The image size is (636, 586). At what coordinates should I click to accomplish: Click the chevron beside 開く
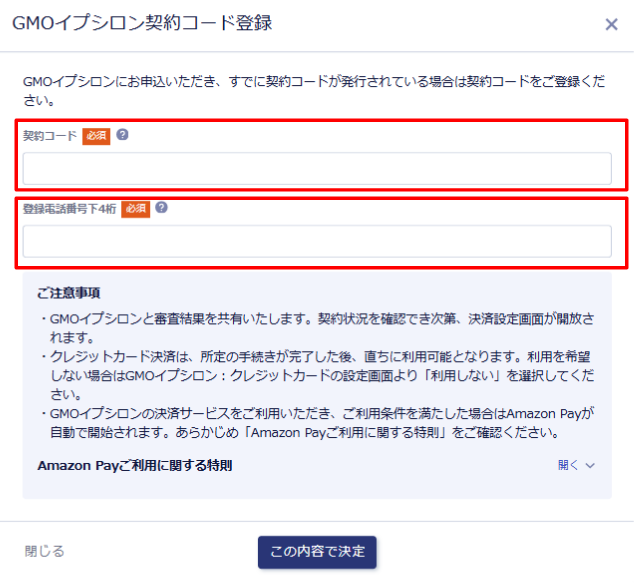pos(590,466)
